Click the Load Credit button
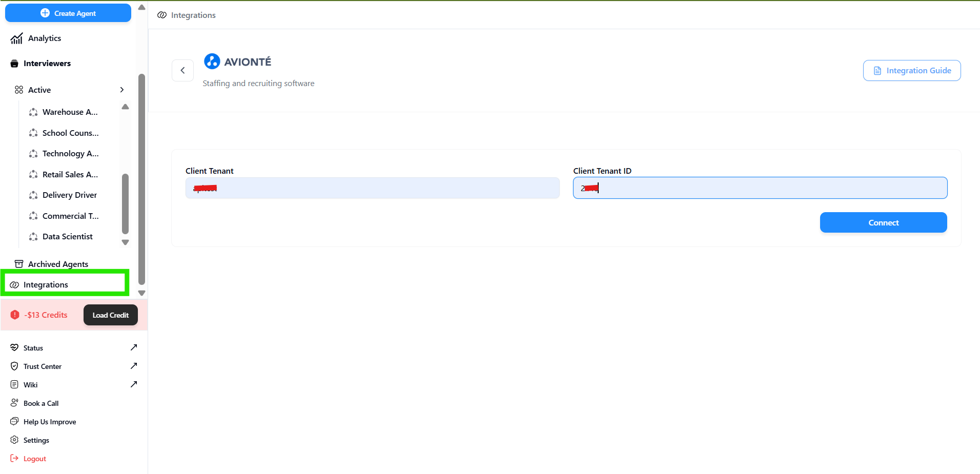 coord(110,315)
